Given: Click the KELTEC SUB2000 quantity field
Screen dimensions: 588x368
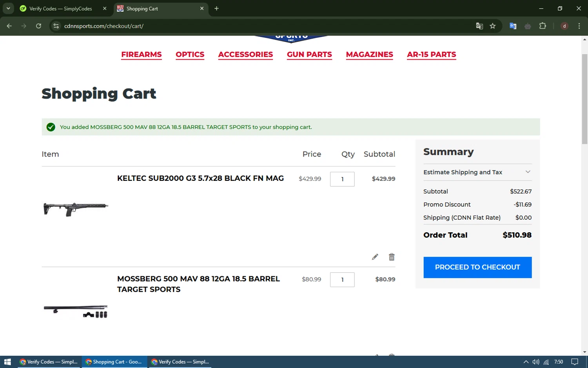Looking at the screenshot, I should [342, 179].
